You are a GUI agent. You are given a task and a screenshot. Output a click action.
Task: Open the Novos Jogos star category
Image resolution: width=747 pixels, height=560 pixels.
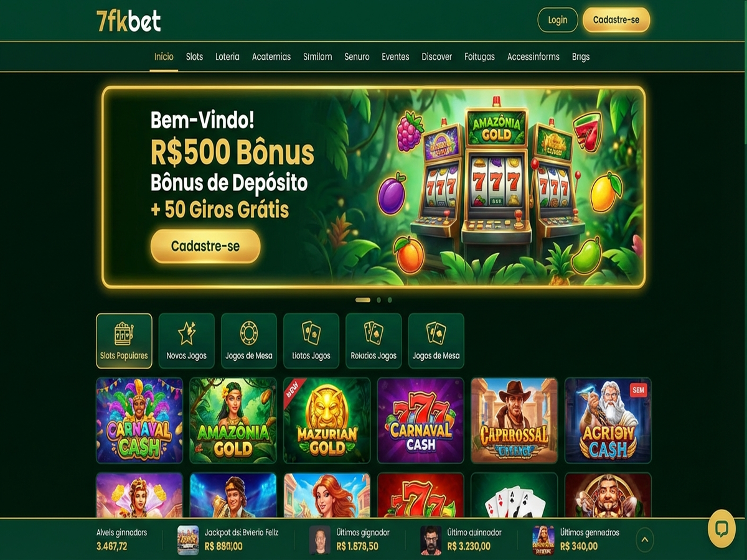[187, 341]
